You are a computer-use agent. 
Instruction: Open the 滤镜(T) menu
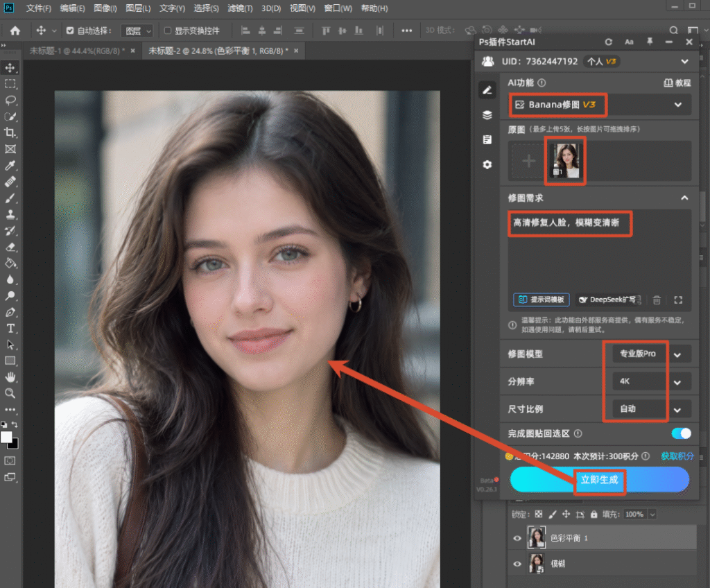click(x=240, y=8)
